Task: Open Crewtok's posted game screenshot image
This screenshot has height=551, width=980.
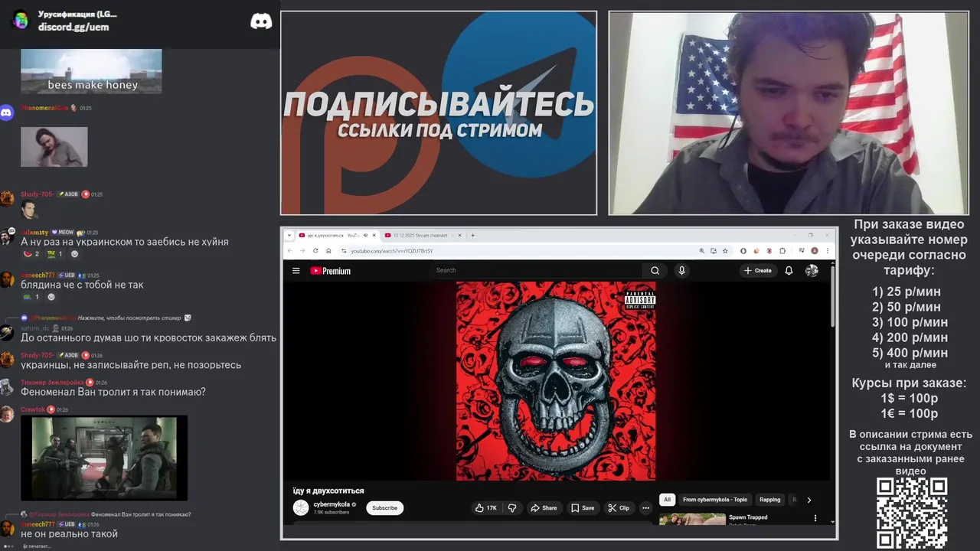Action: (104, 458)
